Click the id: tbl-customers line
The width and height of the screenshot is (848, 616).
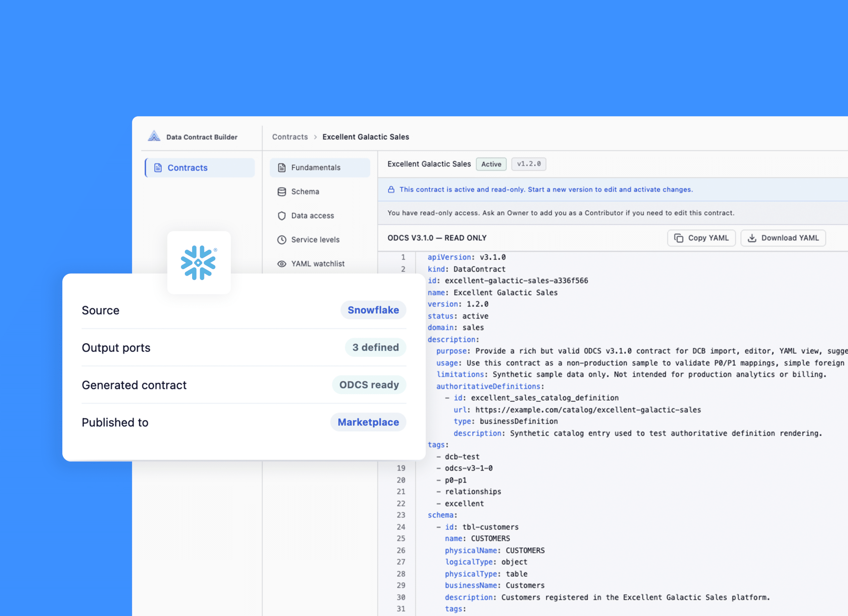coord(477,527)
